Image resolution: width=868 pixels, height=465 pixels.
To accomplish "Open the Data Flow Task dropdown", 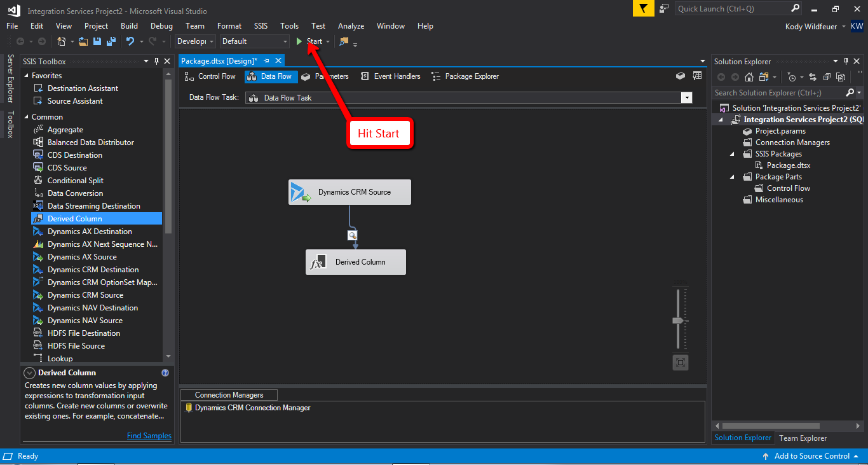I will (x=686, y=98).
